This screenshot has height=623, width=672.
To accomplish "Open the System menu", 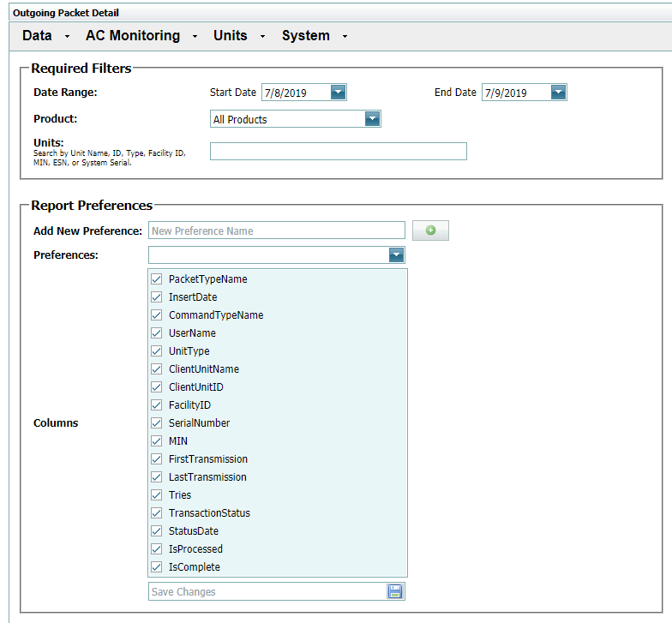I will pos(306,36).
